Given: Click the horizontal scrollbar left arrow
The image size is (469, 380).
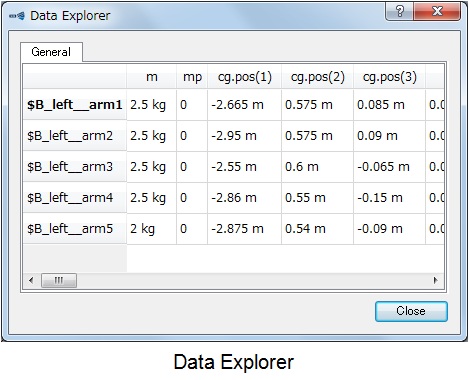Looking at the screenshot, I should pos(31,280).
